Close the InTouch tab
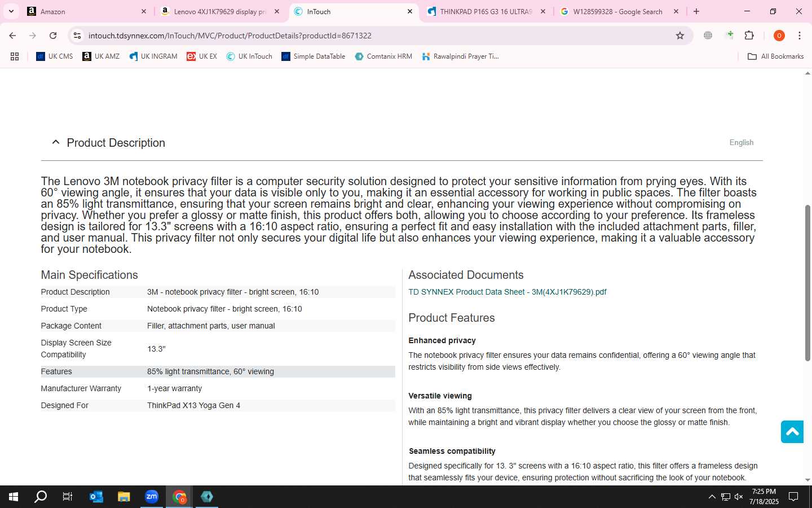The width and height of the screenshot is (812, 508). click(x=410, y=11)
